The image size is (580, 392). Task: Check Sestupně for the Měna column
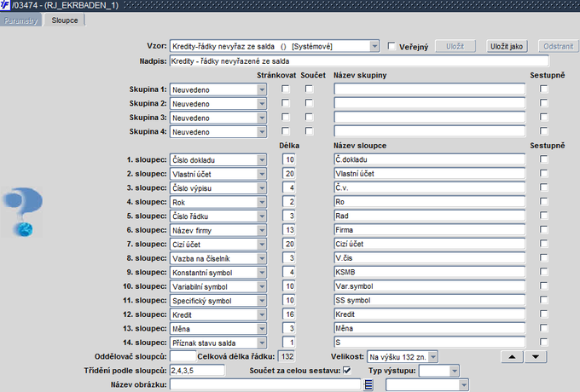543,328
